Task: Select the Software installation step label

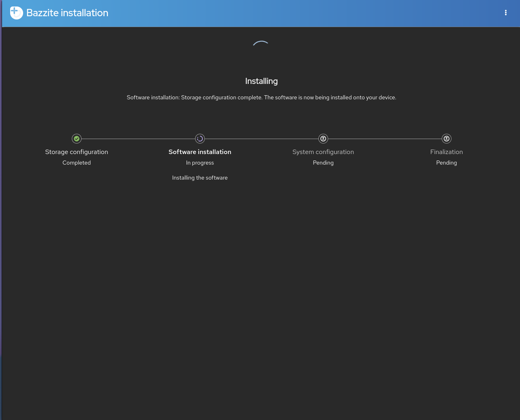Action: coord(200,152)
